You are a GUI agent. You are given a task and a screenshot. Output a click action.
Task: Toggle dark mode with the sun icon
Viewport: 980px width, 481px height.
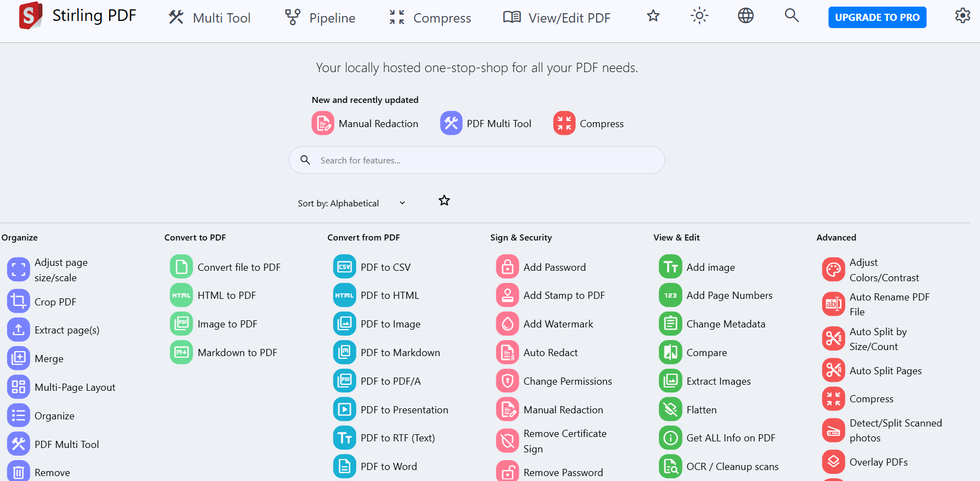pyautogui.click(x=699, y=16)
